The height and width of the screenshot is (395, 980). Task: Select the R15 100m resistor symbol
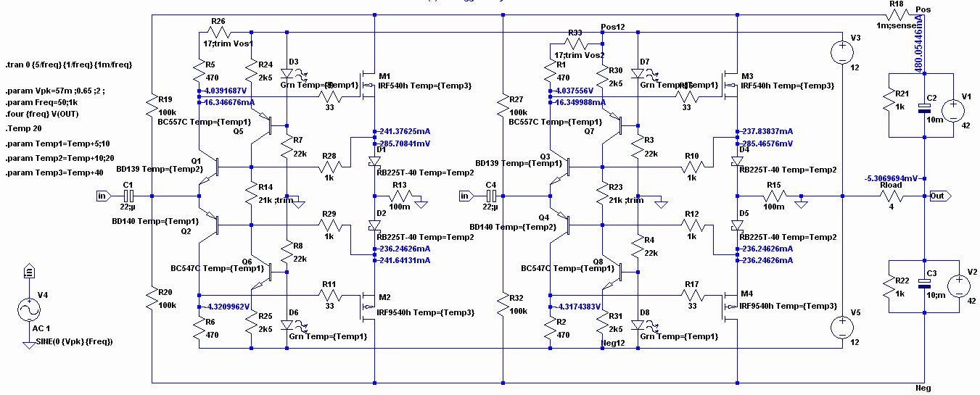[773, 196]
